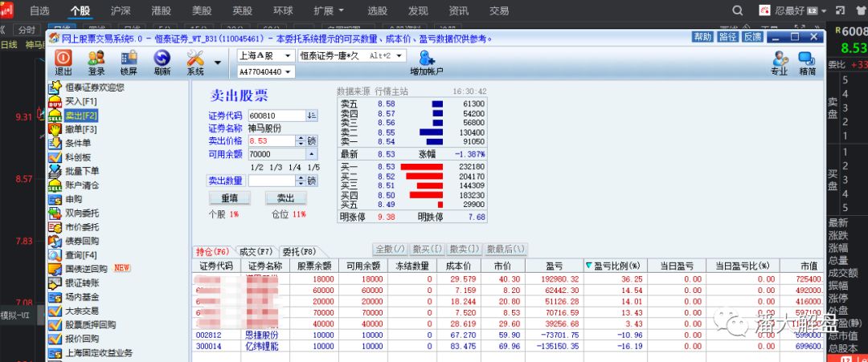Select the 1/4 quantity shortcut

294,168
